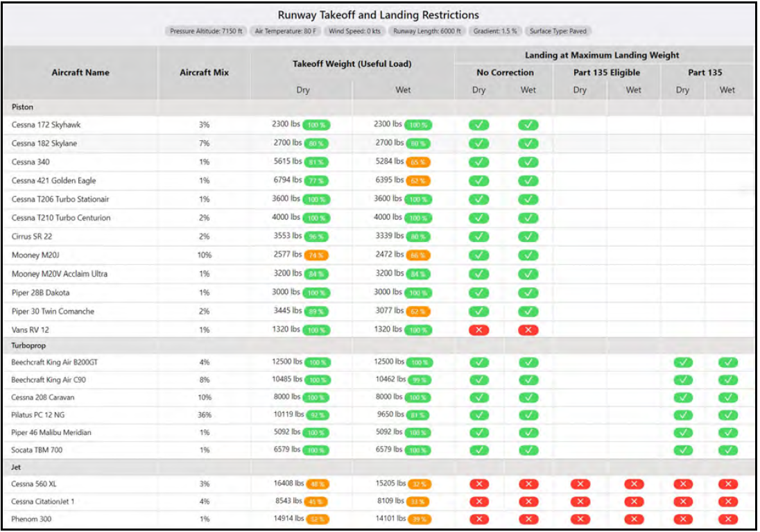Click the Cessna 560 XL No Correction wet X
Viewport: 760px width, 532px height.
point(528,484)
